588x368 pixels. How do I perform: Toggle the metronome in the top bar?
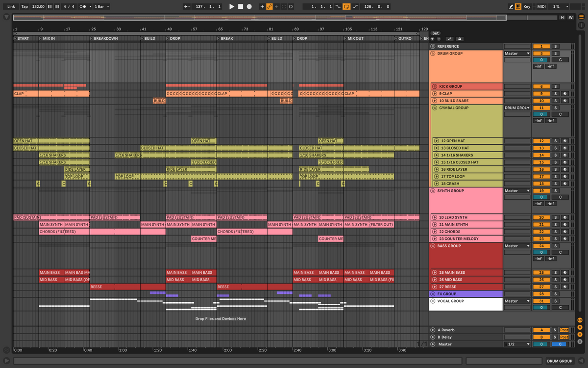84,7
